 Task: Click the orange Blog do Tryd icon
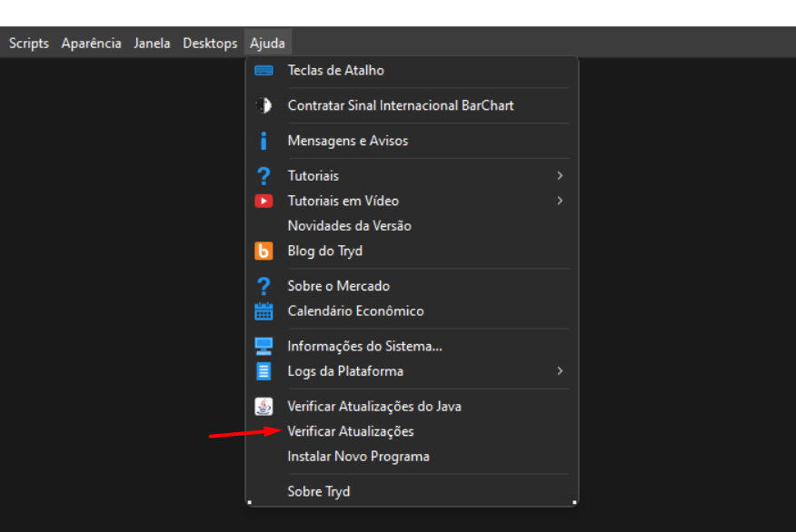click(x=264, y=251)
